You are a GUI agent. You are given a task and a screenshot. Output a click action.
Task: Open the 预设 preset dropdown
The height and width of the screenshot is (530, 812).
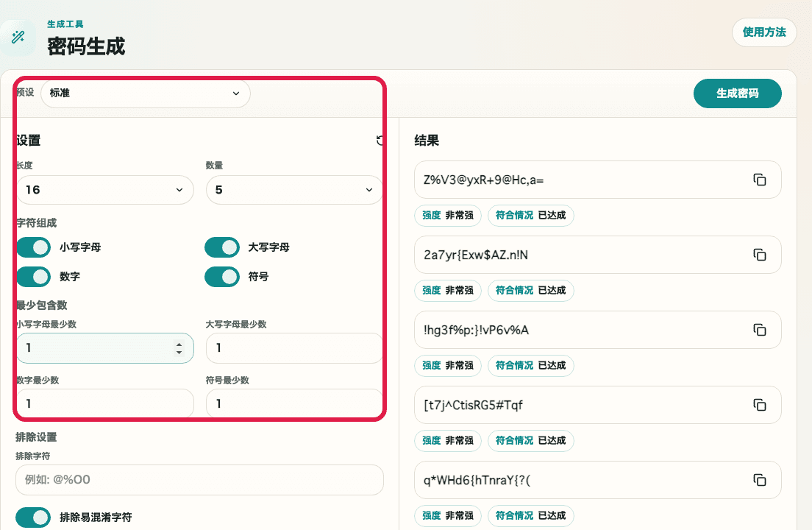145,93
